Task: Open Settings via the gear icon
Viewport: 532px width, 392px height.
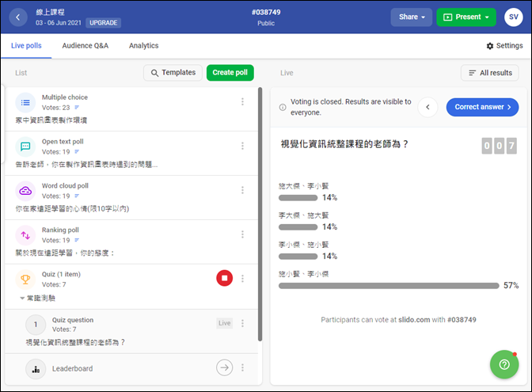Action: [489, 46]
